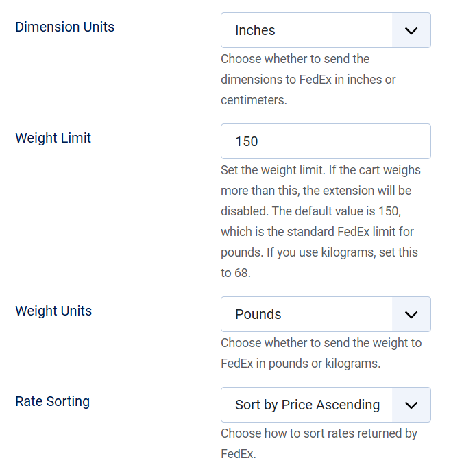Click the help text about pounds or kilograms
This screenshot has width=451, height=476.
click(x=321, y=353)
